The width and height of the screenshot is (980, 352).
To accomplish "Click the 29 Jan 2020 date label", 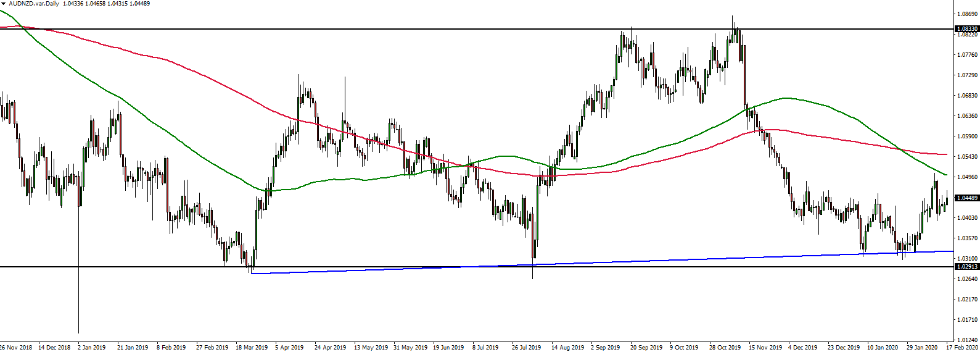I will pyautogui.click(x=922, y=348).
